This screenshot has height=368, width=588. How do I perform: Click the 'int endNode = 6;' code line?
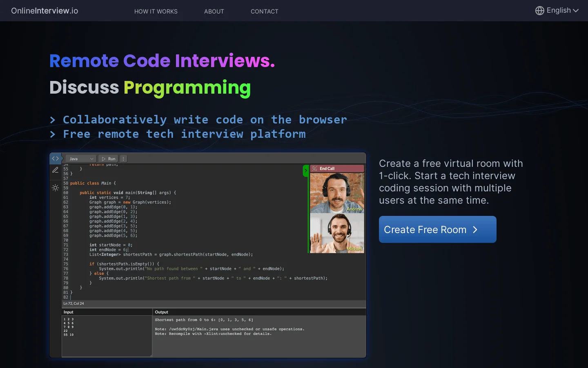click(x=108, y=250)
